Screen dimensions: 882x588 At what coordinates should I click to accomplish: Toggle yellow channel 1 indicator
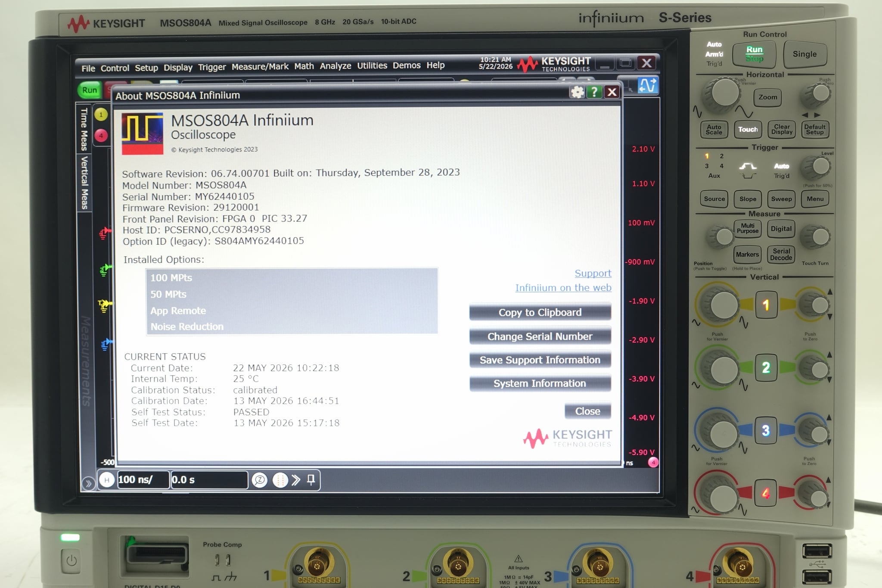[101, 115]
